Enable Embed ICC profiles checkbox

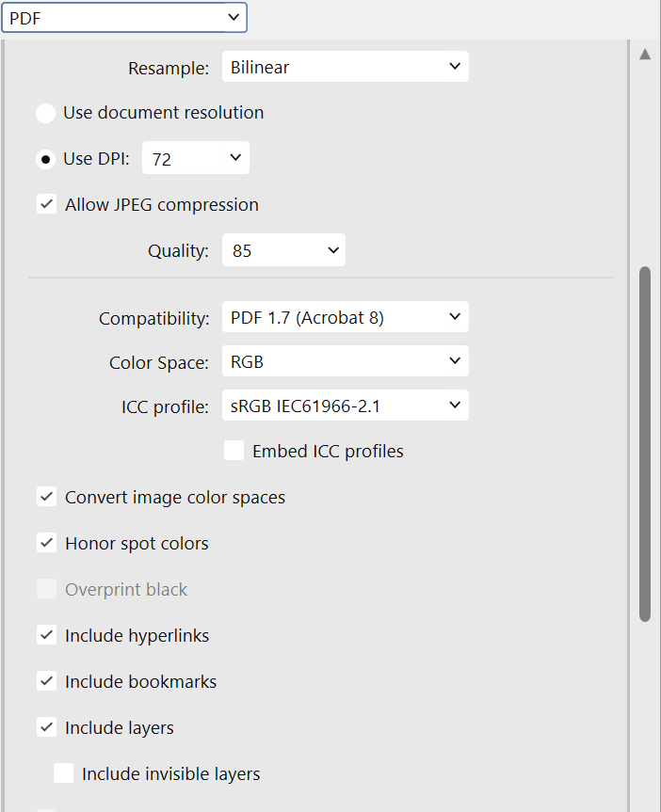(x=234, y=451)
